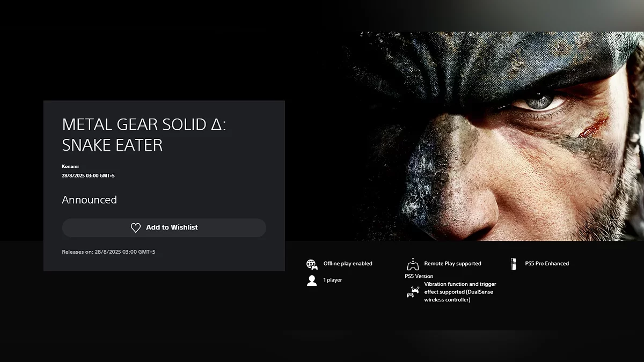Click the 1 player label
Screen dimensions: 644x362
(x=333, y=280)
